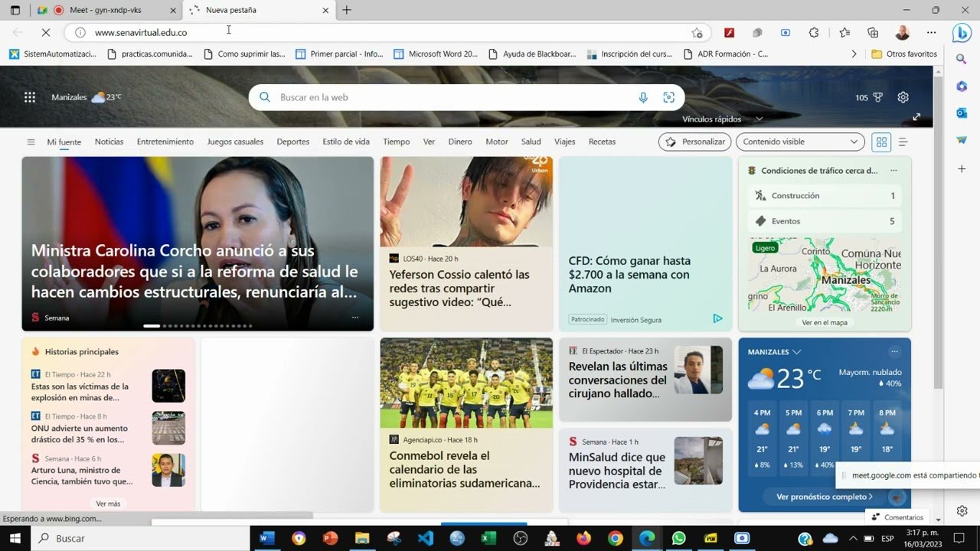This screenshot has width=980, height=551.
Task: Click the Personalizar button
Action: click(694, 142)
